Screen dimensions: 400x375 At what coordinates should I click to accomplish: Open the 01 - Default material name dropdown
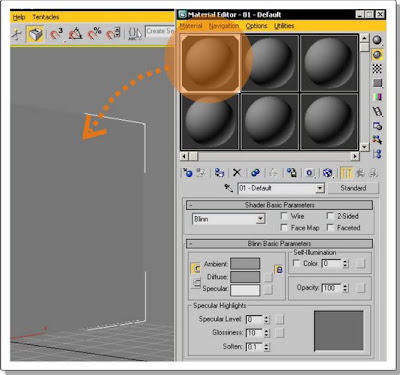[x=281, y=188]
